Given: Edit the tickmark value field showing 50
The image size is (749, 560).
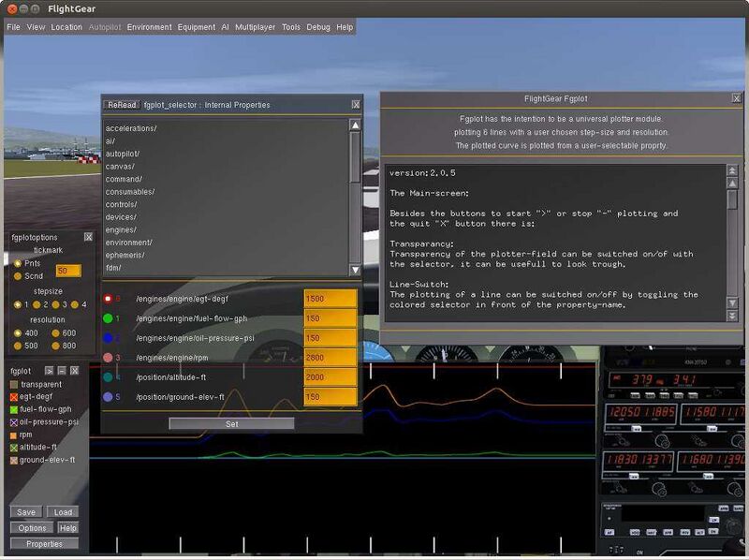Looking at the screenshot, I should coord(68,271).
